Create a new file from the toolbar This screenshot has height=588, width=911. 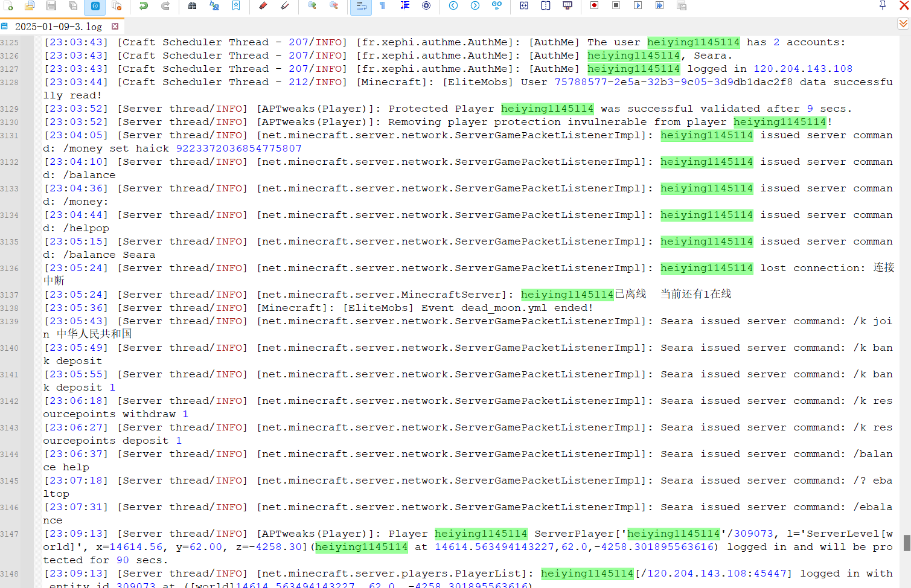tap(8, 6)
